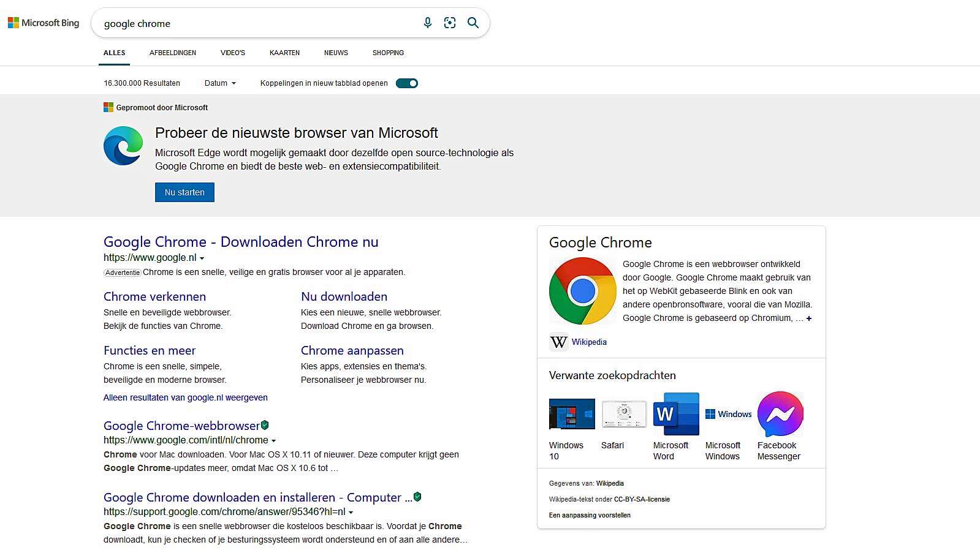The image size is (980, 553).
Task: Switch to the SHOPPING tab
Action: coord(388,53)
